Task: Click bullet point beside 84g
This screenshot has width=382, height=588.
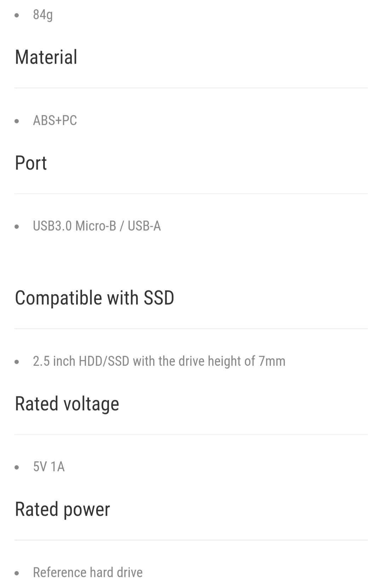Action: coord(17,15)
